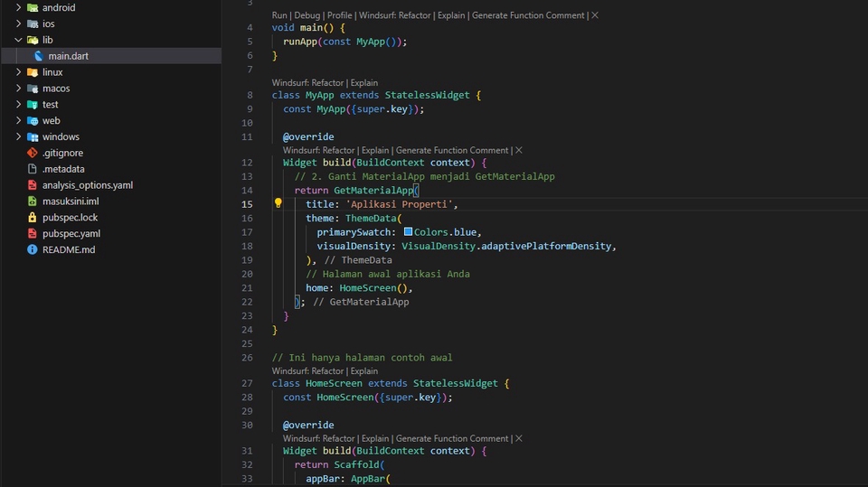This screenshot has width=868, height=487.
Task: Click the icon of masuksini.iml
Action: pos(33,201)
